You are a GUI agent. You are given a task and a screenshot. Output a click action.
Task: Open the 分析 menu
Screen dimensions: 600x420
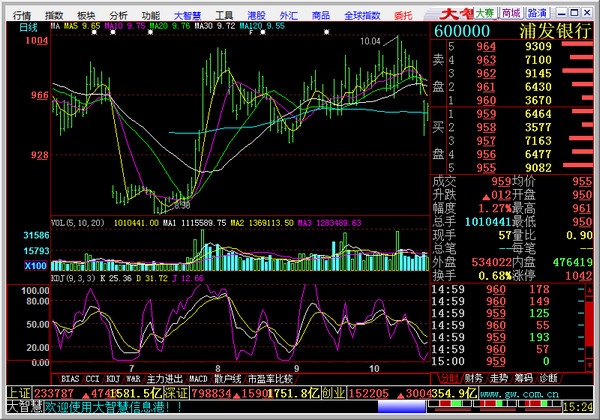118,15
